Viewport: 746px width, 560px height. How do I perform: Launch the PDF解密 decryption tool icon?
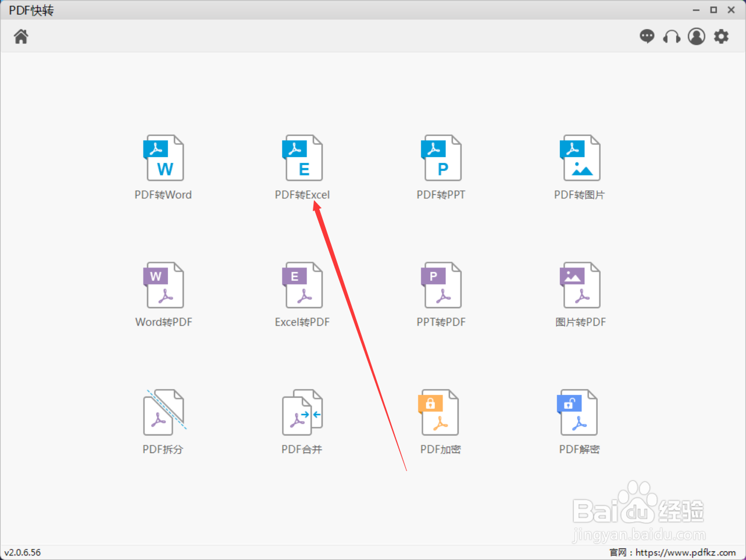(x=577, y=412)
